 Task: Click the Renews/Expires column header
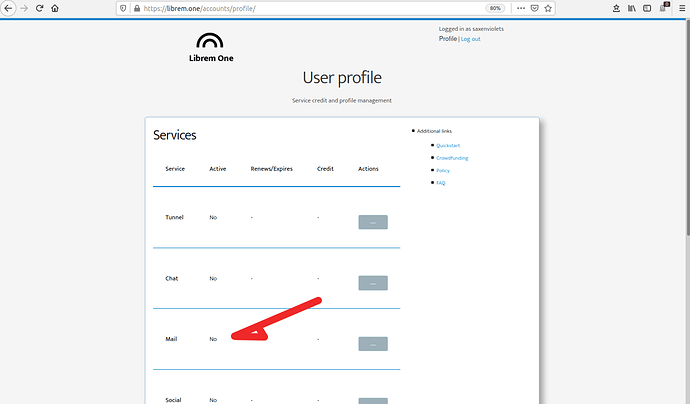coord(272,169)
